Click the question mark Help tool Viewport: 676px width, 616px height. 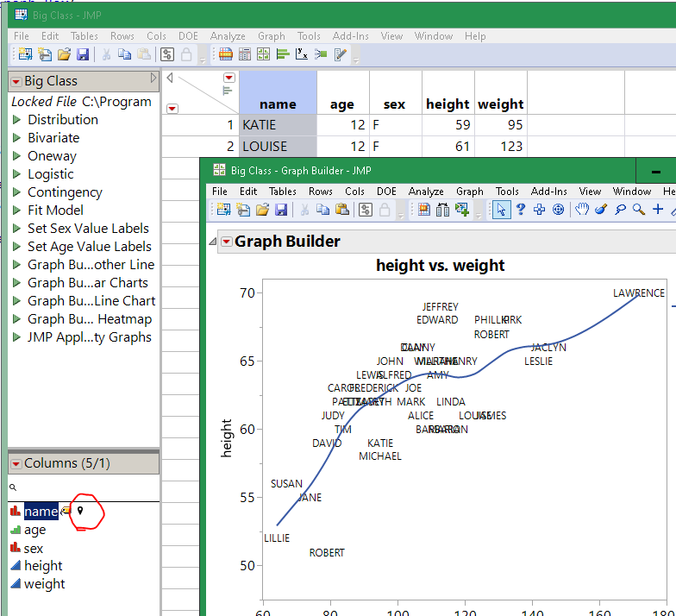pos(521,210)
